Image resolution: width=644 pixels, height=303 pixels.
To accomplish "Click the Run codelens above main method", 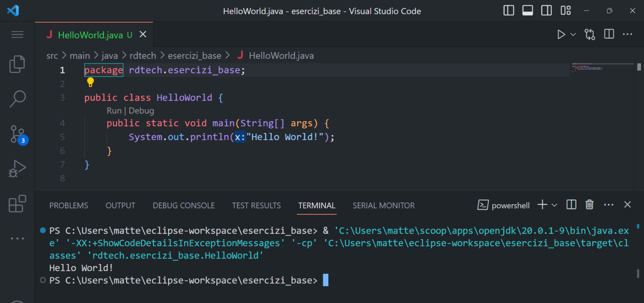I will 114,110.
